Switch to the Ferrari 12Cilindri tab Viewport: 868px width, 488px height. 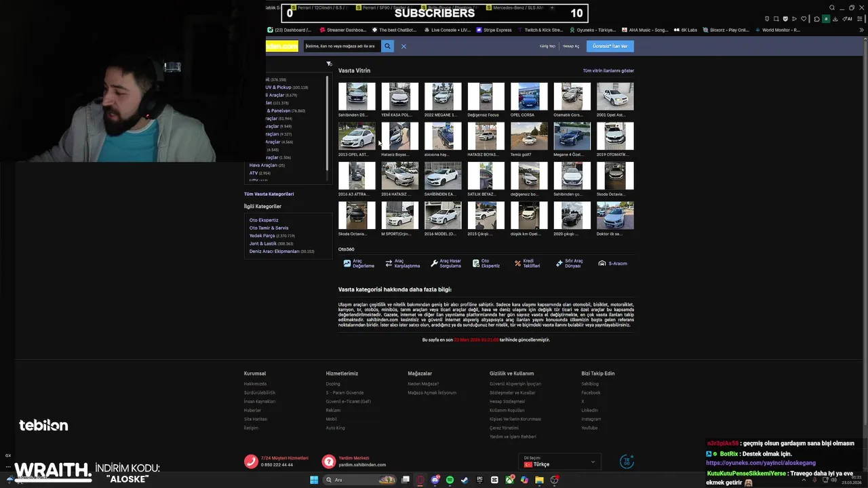[x=319, y=8]
